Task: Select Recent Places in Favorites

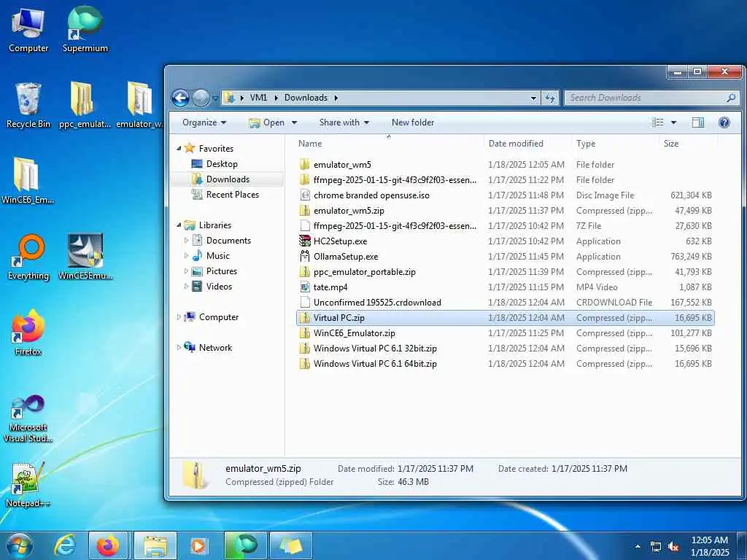Action: pos(233,194)
